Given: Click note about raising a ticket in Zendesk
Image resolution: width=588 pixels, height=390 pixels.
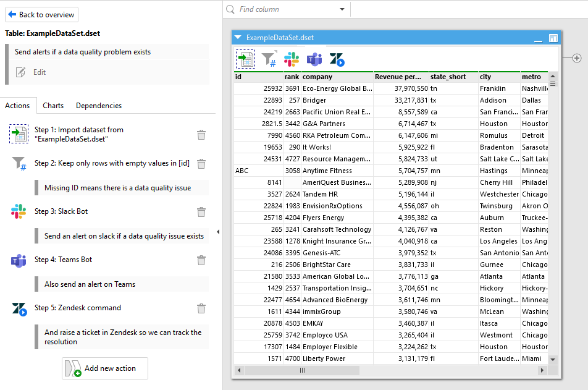Looking at the screenshot, I should [x=123, y=337].
